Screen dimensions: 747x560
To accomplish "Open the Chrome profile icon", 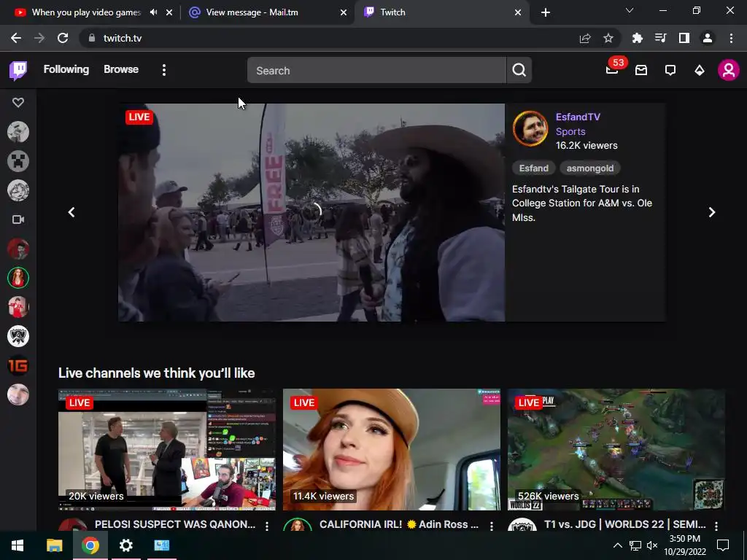I will click(x=708, y=38).
